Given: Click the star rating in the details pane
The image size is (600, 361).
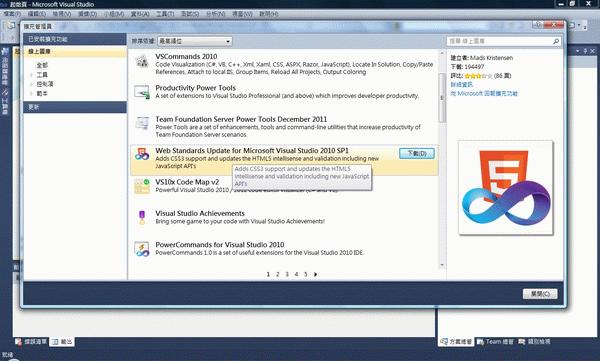Looking at the screenshot, I should [x=478, y=76].
